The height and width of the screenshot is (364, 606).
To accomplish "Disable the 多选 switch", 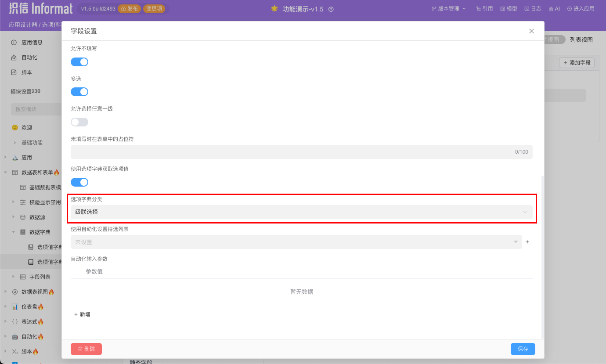I will pos(79,92).
